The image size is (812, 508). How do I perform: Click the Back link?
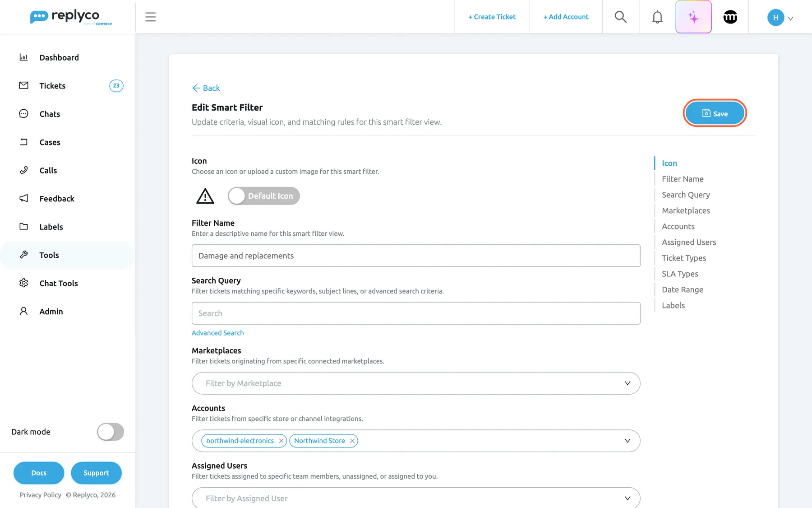point(206,88)
